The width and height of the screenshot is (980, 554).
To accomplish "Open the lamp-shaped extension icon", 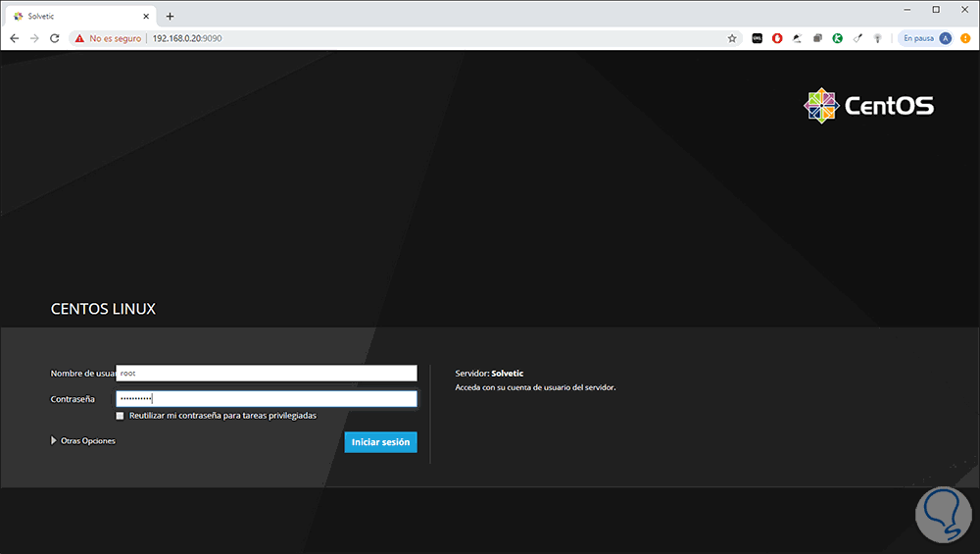I will pos(797,38).
